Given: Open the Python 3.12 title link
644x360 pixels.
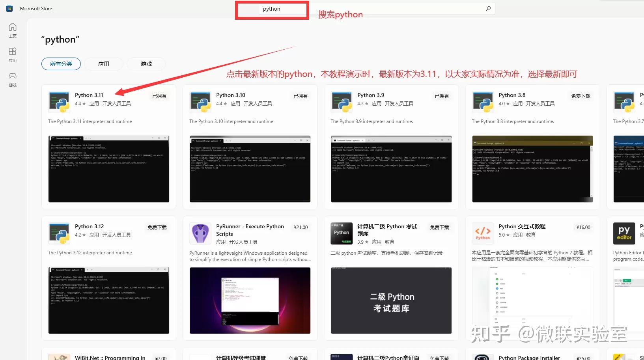Looking at the screenshot, I should pyautogui.click(x=90, y=226).
